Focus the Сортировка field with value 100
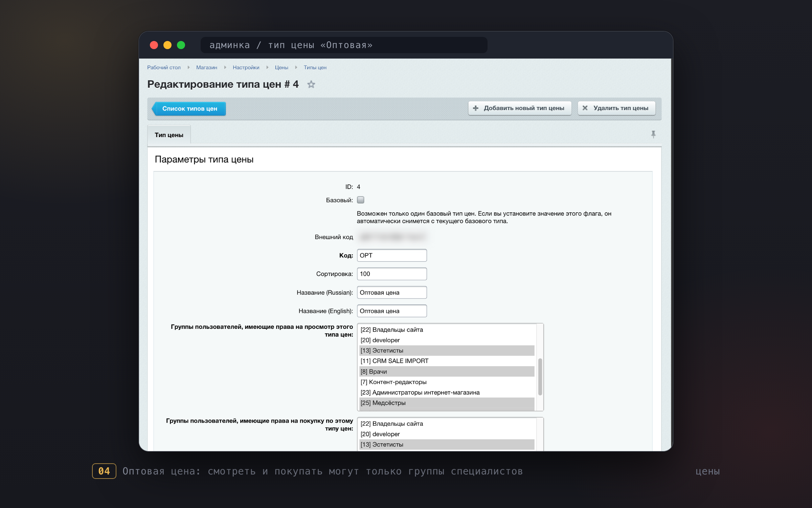The height and width of the screenshot is (508, 812). 392,274
